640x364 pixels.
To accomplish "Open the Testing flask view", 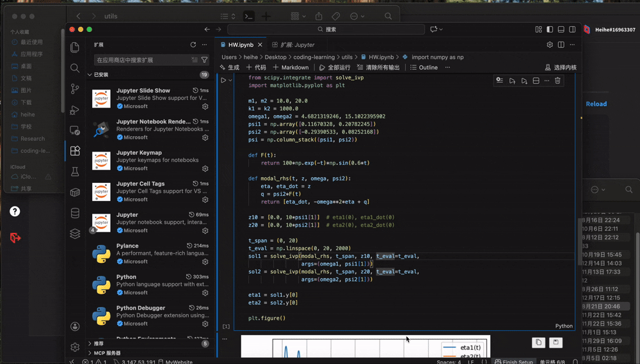I will [75, 171].
